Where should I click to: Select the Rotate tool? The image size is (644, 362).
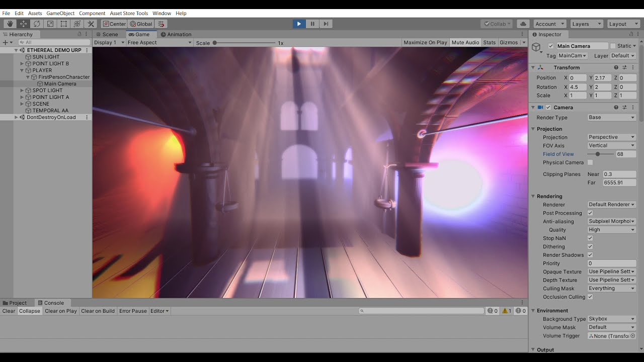(37, 24)
